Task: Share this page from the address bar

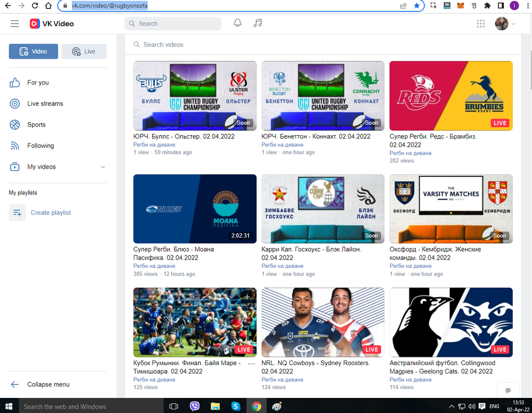Action: [403, 5]
